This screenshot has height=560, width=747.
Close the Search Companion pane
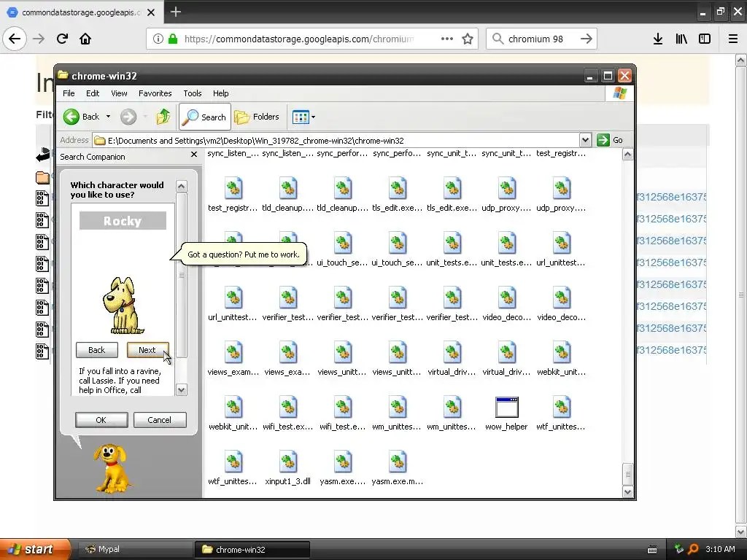pyautogui.click(x=193, y=155)
